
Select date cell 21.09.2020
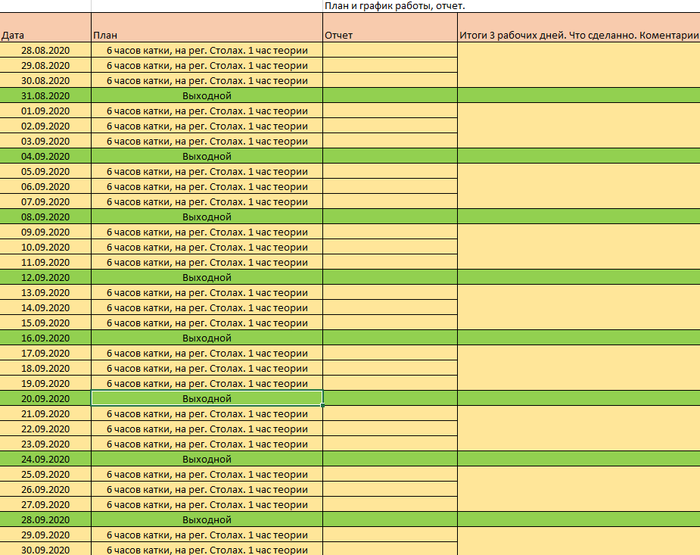pos(46,414)
